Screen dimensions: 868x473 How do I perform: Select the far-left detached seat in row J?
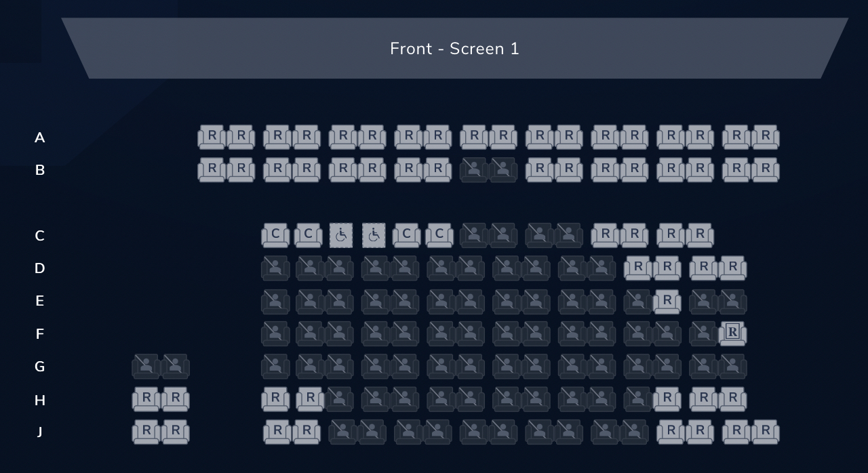pyautogui.click(x=146, y=432)
